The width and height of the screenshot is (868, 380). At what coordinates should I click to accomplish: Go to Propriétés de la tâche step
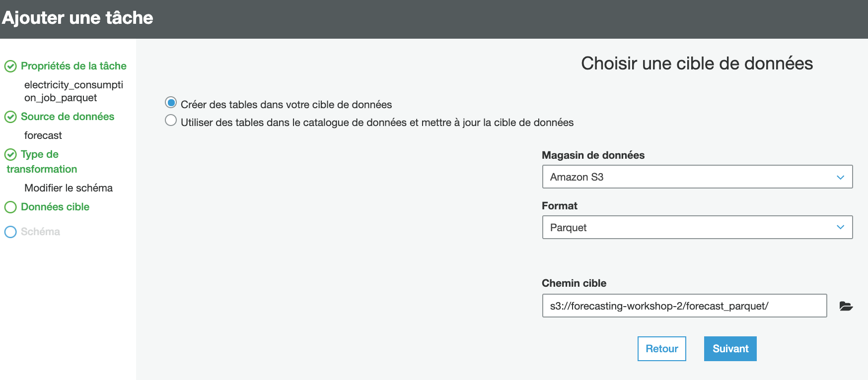pyautogui.click(x=73, y=66)
